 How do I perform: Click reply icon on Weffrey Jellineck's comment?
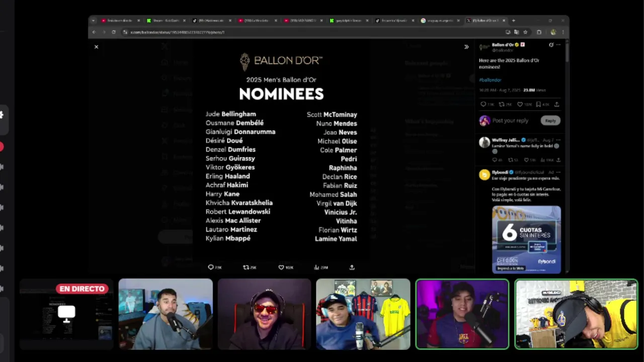coord(495,160)
